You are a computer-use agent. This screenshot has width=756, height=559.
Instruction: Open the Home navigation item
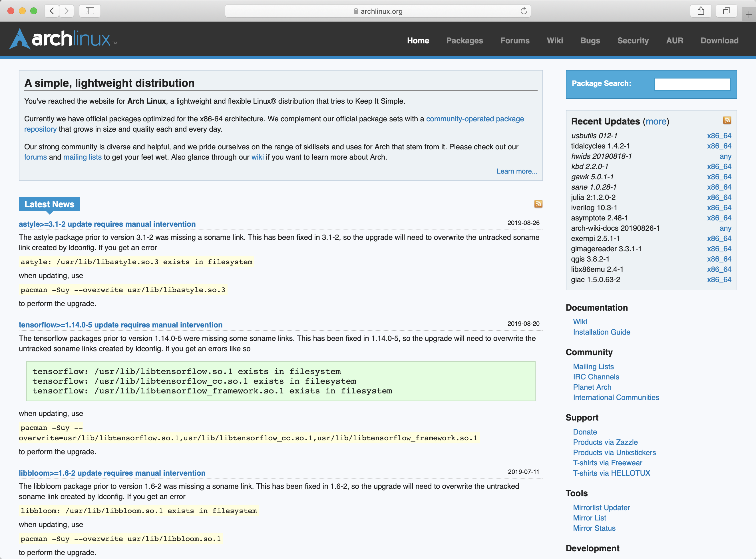tap(418, 41)
